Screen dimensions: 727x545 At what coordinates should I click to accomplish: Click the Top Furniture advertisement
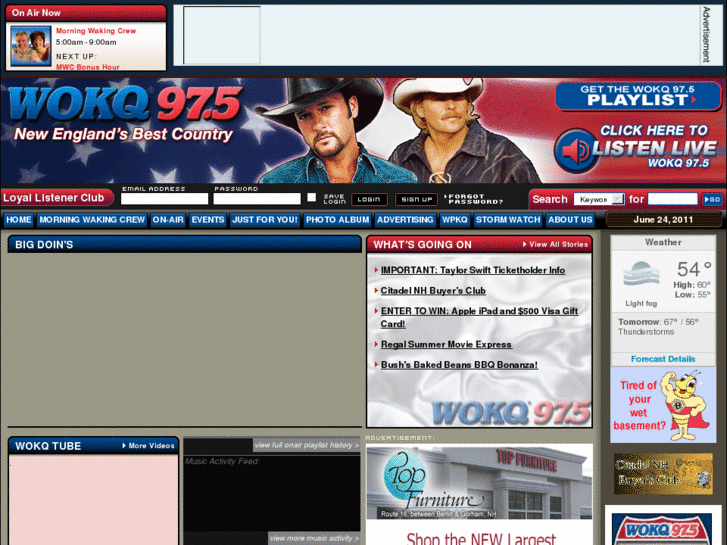[x=479, y=494]
